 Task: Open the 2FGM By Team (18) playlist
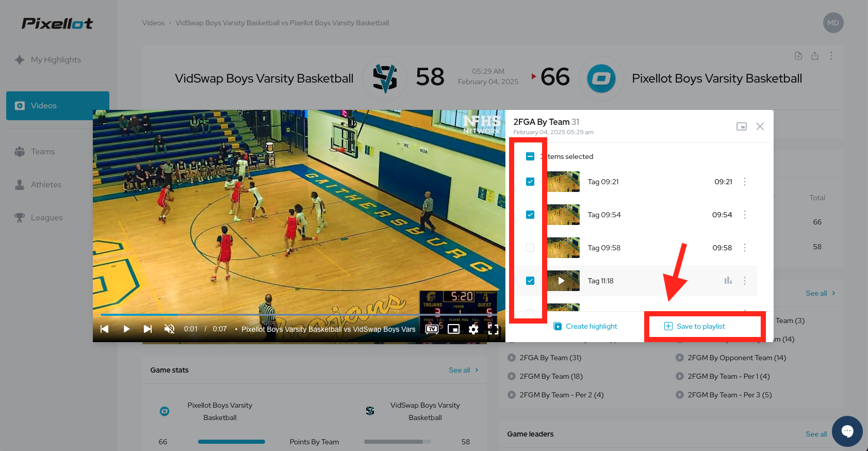(x=545, y=376)
